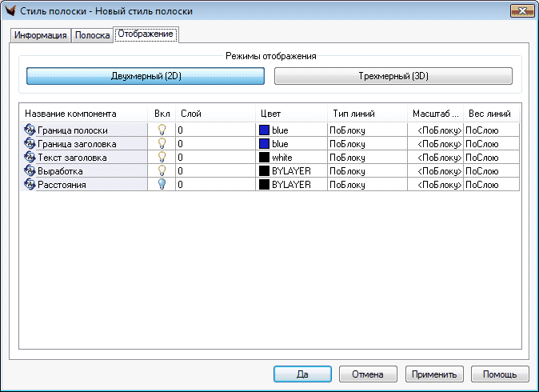539x392 pixels.
Task: Pick the blue color swatch for Граница заголовка
Action: click(264, 143)
